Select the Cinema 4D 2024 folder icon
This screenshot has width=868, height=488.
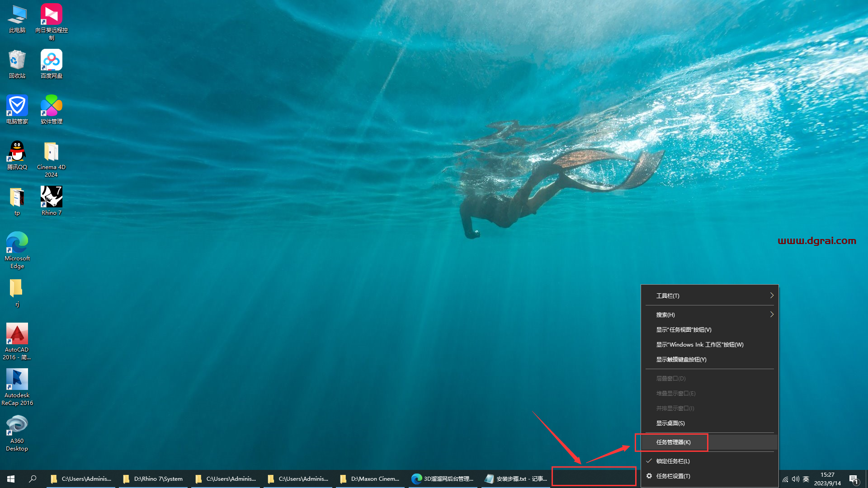click(51, 159)
